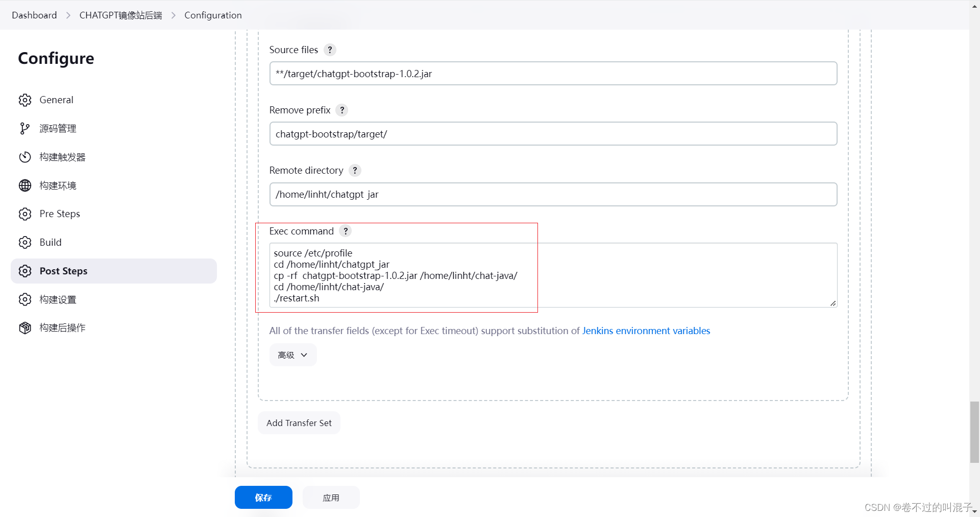
Task: Go to the General section
Action: click(x=113, y=100)
